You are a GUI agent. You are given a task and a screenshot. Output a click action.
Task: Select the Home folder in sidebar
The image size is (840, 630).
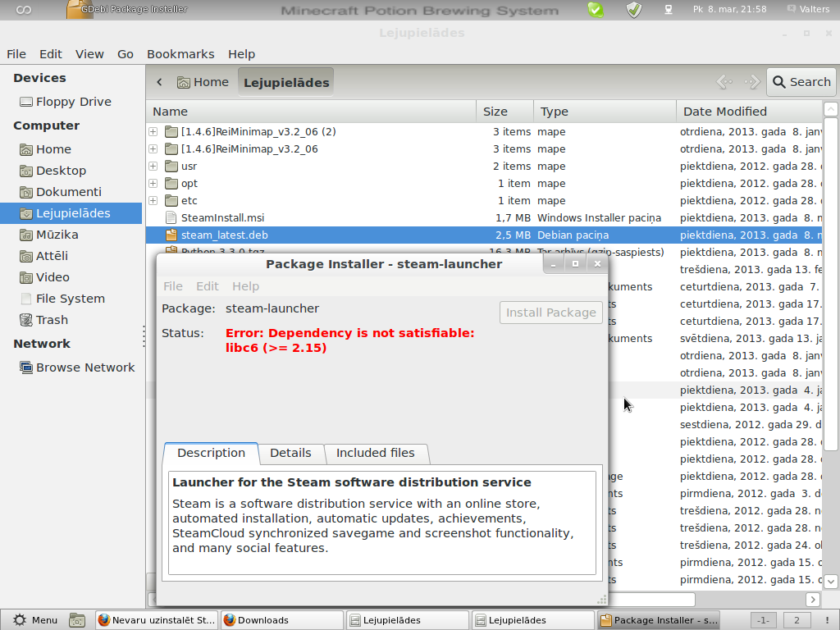[46, 149]
